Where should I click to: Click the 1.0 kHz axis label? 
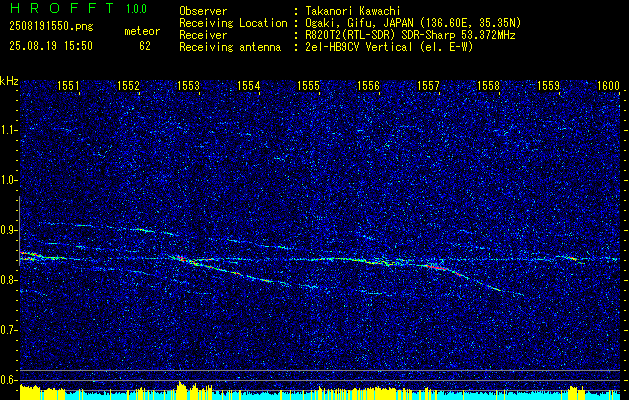8,181
